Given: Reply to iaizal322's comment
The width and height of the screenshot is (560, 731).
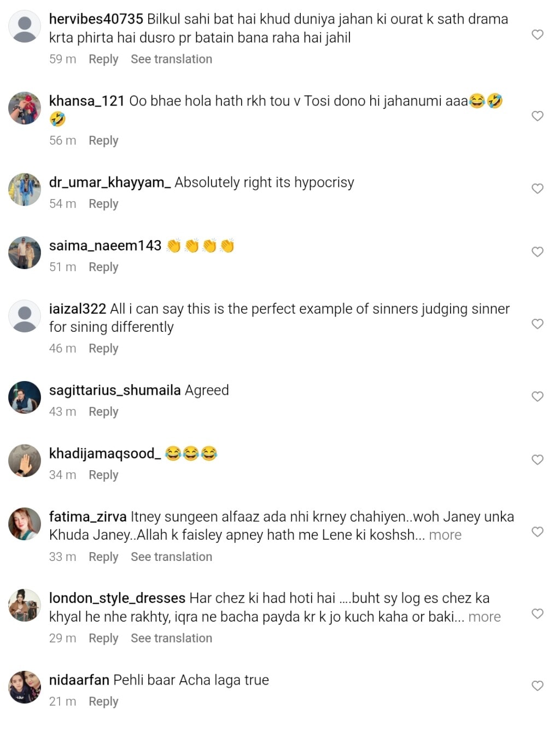Looking at the screenshot, I should tap(103, 348).
